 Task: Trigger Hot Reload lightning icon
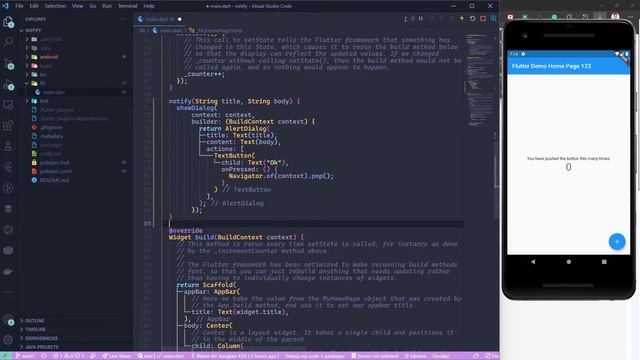pyautogui.click(x=462, y=19)
